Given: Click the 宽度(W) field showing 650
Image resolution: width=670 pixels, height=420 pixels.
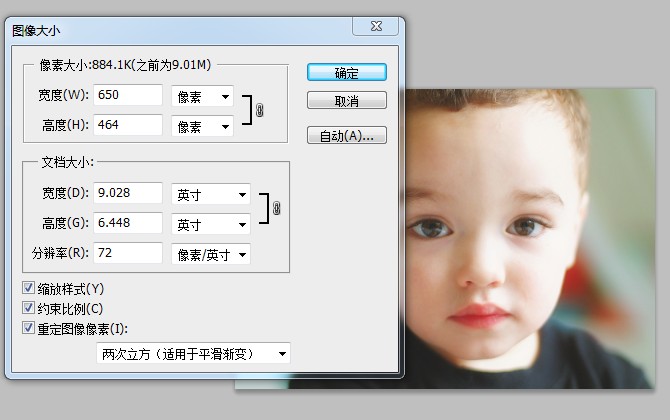Looking at the screenshot, I should tap(128, 95).
